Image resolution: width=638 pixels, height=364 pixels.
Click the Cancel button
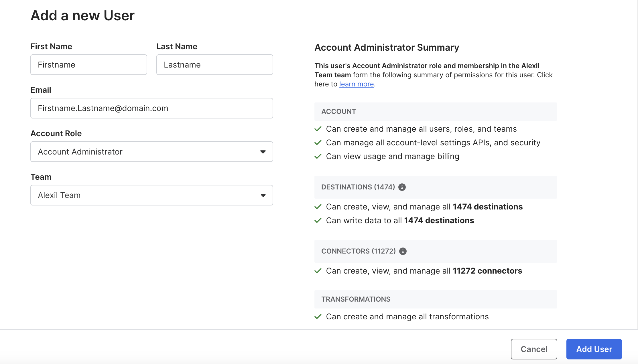(534, 349)
